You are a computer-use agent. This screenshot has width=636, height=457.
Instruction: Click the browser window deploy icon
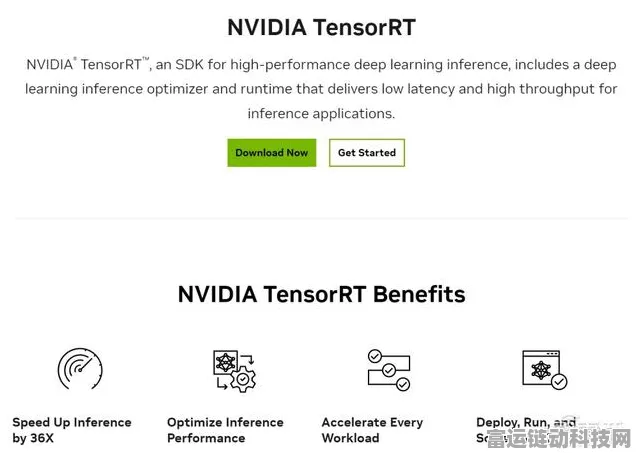(x=545, y=369)
